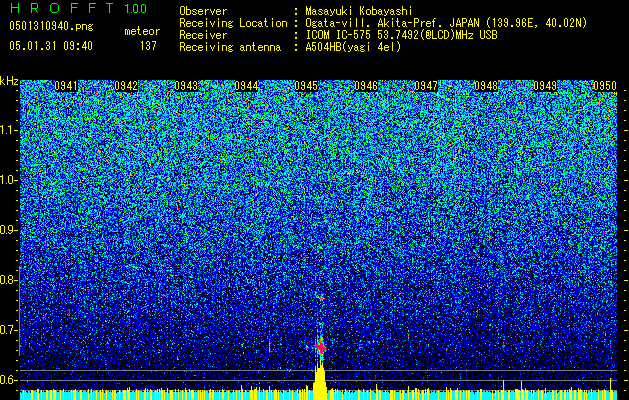Click the HROFFT 1.0.0 title text
629x400 pixels.
point(78,8)
